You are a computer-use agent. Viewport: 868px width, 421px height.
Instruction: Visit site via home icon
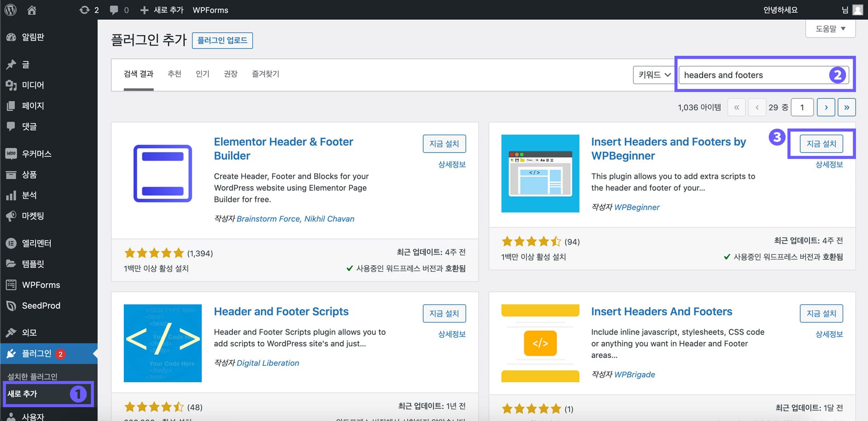[x=32, y=10]
